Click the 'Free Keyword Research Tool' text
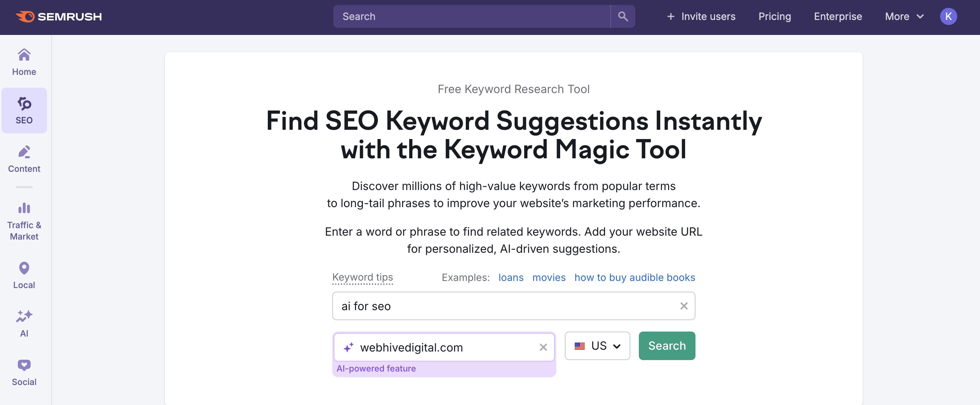The image size is (980, 405). pos(513,89)
